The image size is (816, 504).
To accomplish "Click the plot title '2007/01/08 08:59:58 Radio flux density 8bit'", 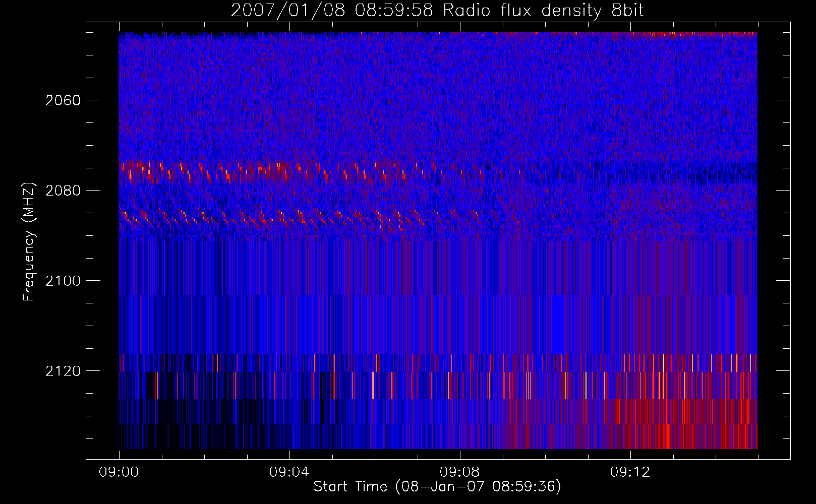I will coord(437,11).
